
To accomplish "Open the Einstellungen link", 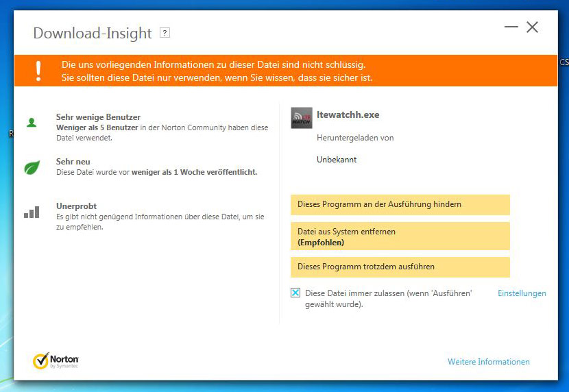I will tap(522, 293).
